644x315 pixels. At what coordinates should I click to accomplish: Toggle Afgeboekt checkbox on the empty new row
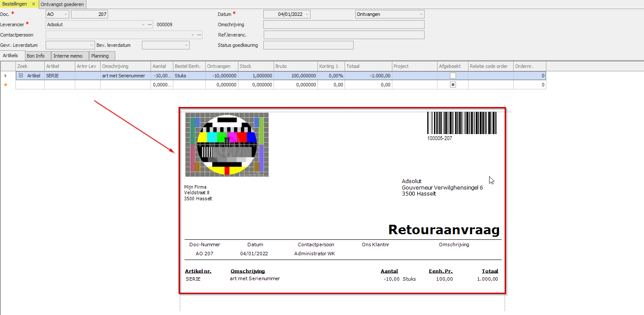[x=453, y=85]
